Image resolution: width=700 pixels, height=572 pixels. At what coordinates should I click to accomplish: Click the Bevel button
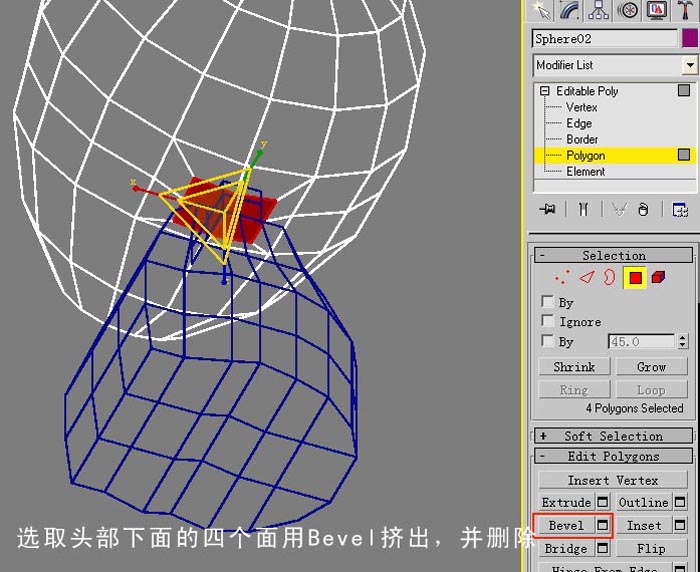pyautogui.click(x=567, y=526)
